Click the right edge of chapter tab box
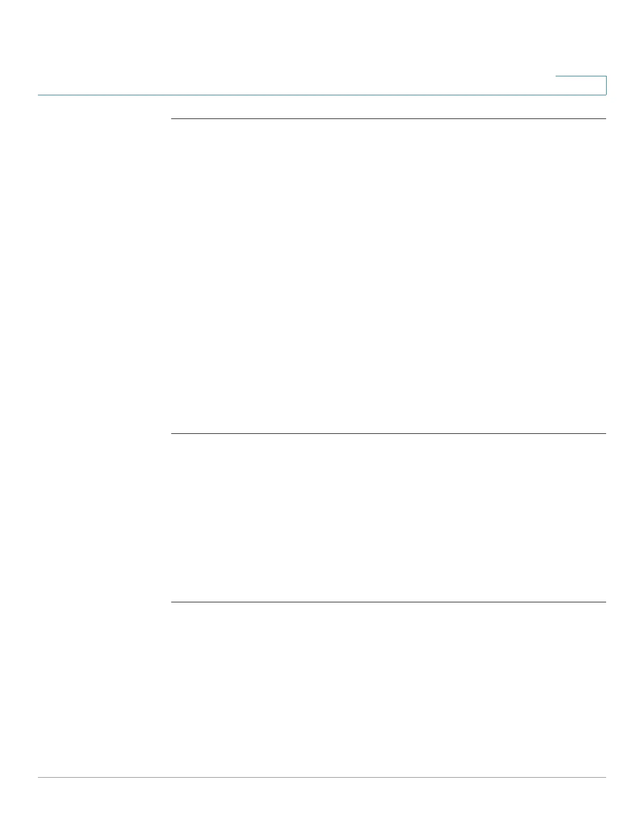This screenshot has width=644, height=834. pos(606,85)
